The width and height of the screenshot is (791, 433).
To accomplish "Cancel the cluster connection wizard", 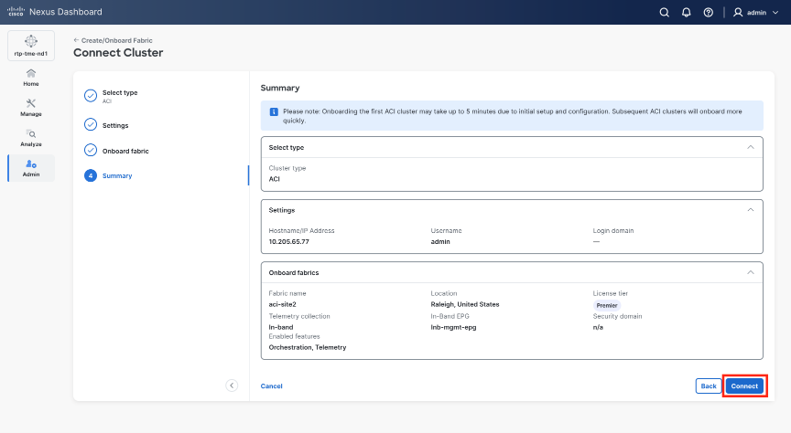I will pos(271,386).
